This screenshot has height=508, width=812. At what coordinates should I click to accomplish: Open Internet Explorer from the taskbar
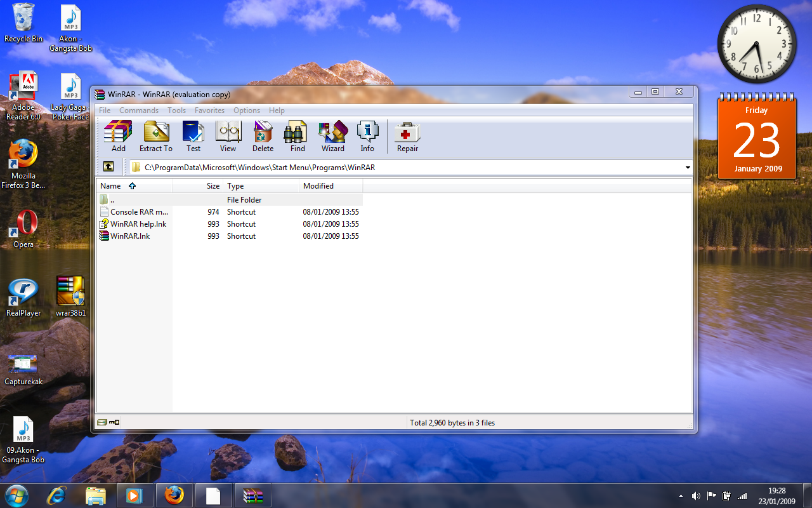56,495
